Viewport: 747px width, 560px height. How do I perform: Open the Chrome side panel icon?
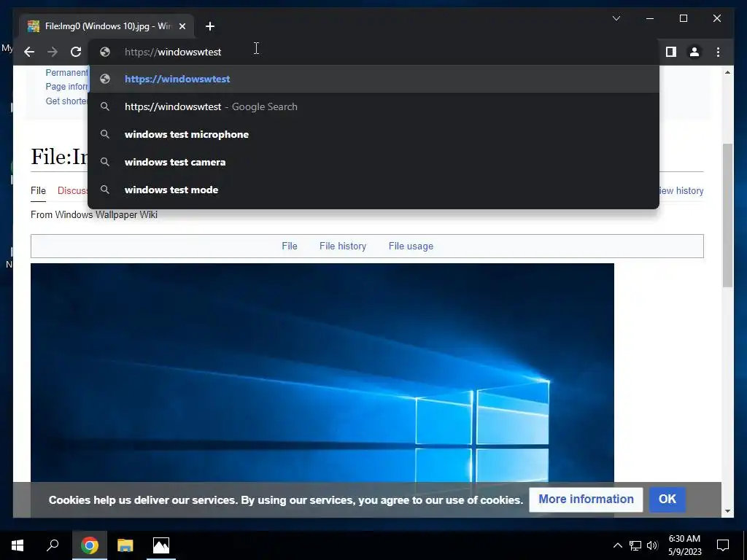[671, 52]
